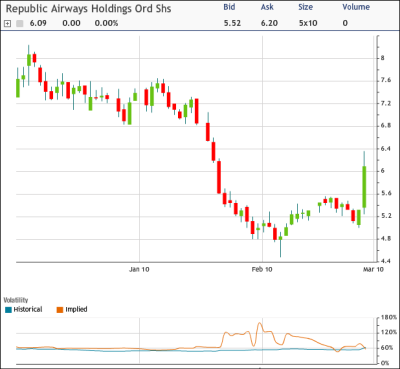Click the Jan 10 date axis label
The width and height of the screenshot is (400, 369).
tap(139, 269)
